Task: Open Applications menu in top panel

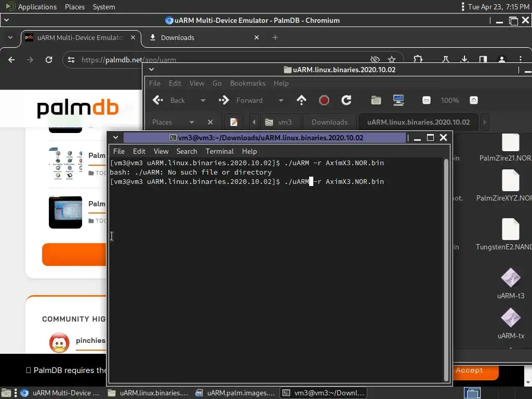Action: 37,7
